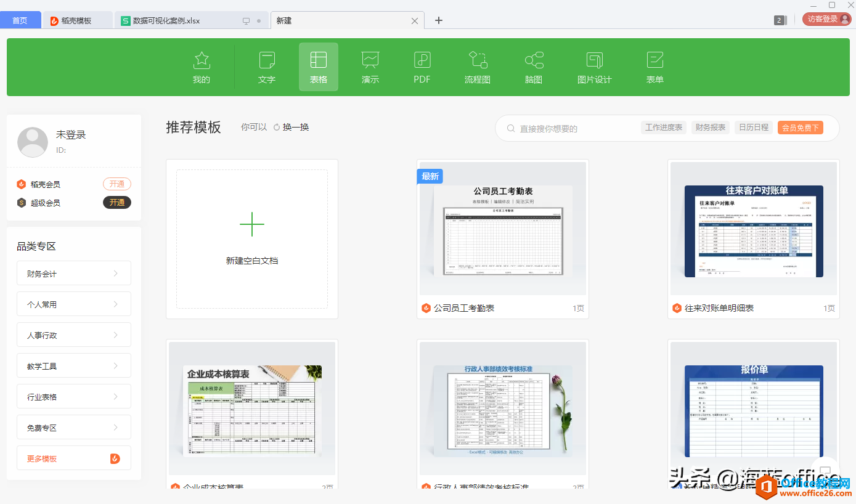
Task: Click the 访客登录 button
Action: (x=826, y=19)
